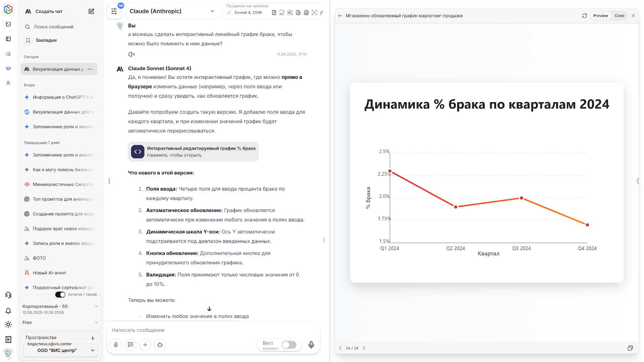Click the microphone voice input icon
This screenshot has width=644, height=362.
tap(311, 345)
